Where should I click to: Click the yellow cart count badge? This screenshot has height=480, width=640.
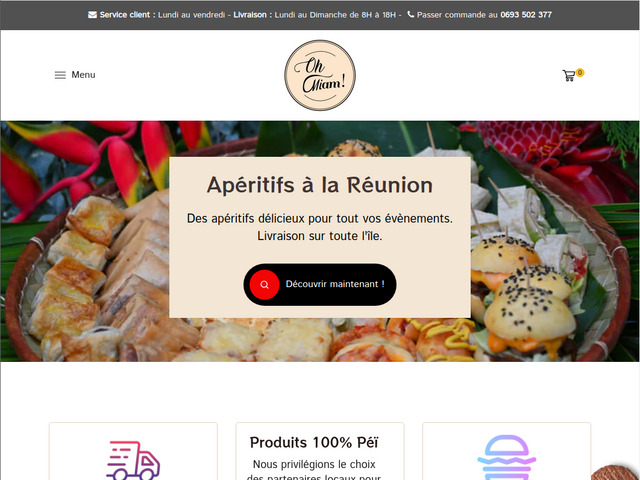coord(580,73)
